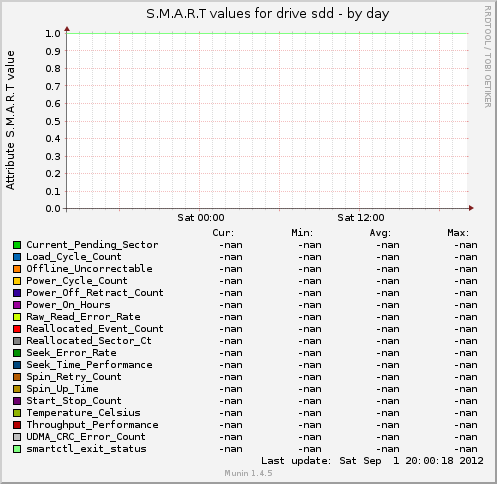Click the Load_Cycle_Count blue legend swatch
The image size is (497, 484).
point(17,257)
